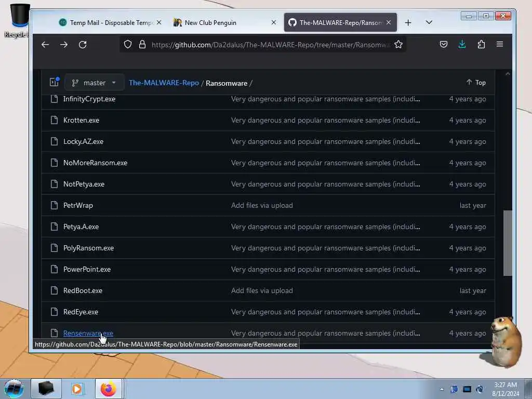This screenshot has width=532, height=399.
Task: Click the file icon beside NotPetya.exe
Action: pos(54,184)
